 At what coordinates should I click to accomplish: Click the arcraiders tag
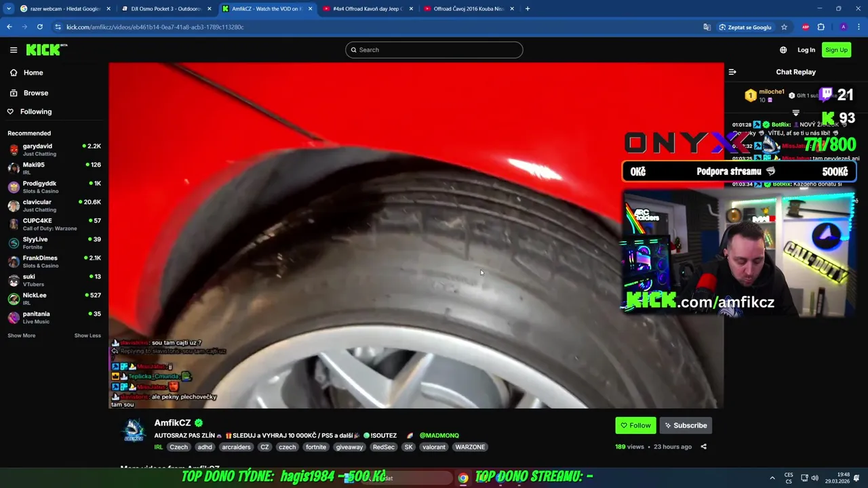coord(236,447)
